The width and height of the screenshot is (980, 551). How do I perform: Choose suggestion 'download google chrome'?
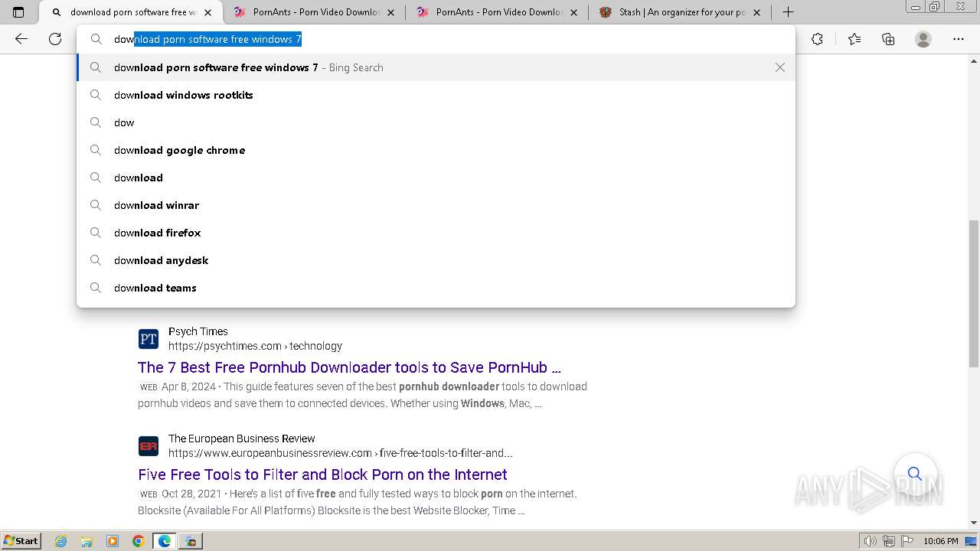436,150
